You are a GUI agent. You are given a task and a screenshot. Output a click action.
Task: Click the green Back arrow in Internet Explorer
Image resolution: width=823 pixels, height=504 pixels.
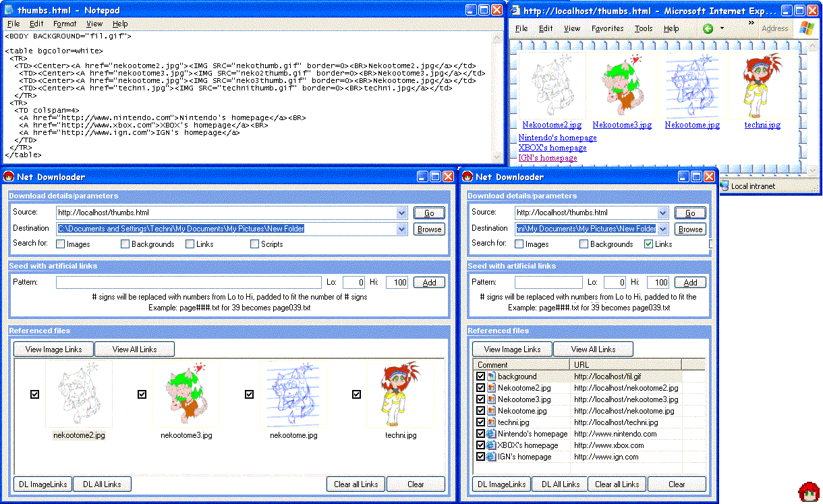pyautogui.click(x=708, y=28)
